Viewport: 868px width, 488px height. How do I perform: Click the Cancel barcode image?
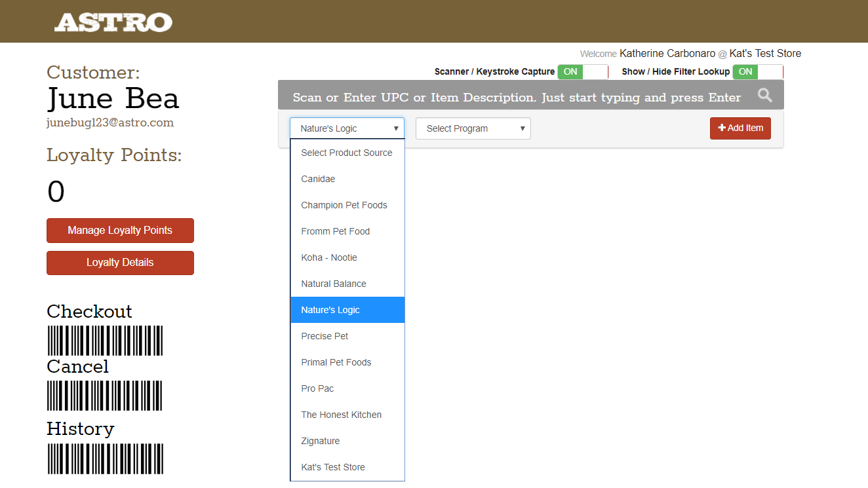[105, 396]
